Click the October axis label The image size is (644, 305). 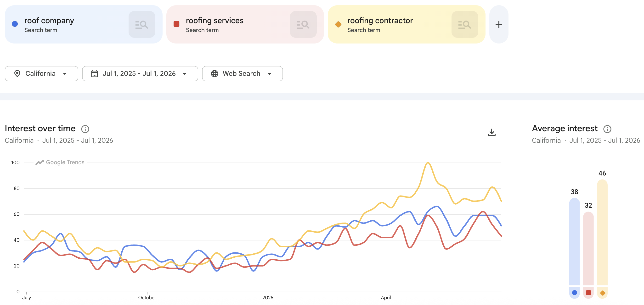tap(147, 298)
